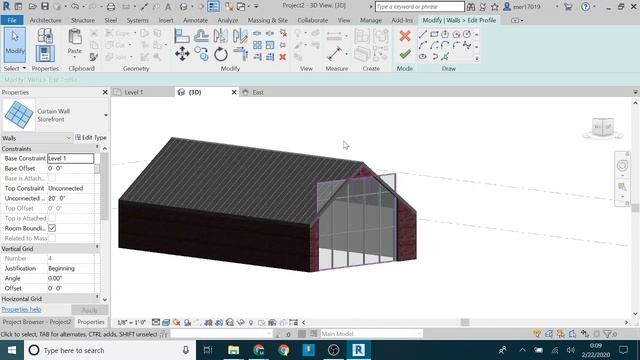
Task: Select the Line draw tool
Action: tap(423, 34)
